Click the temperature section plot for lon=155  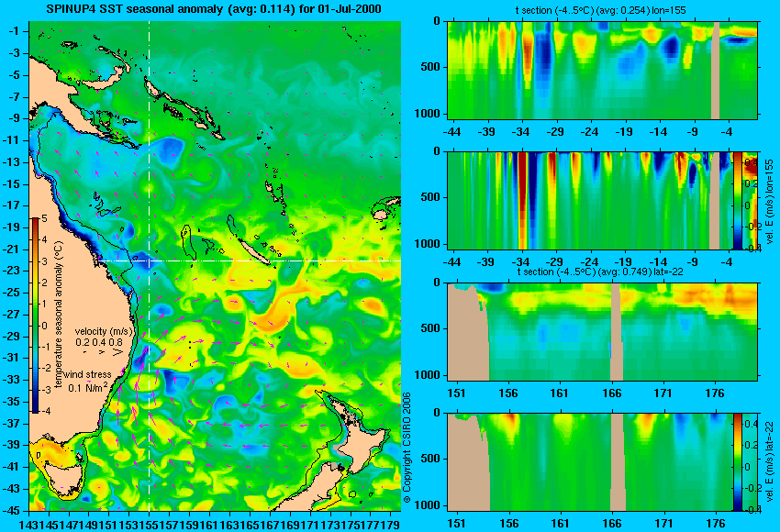(x=602, y=70)
